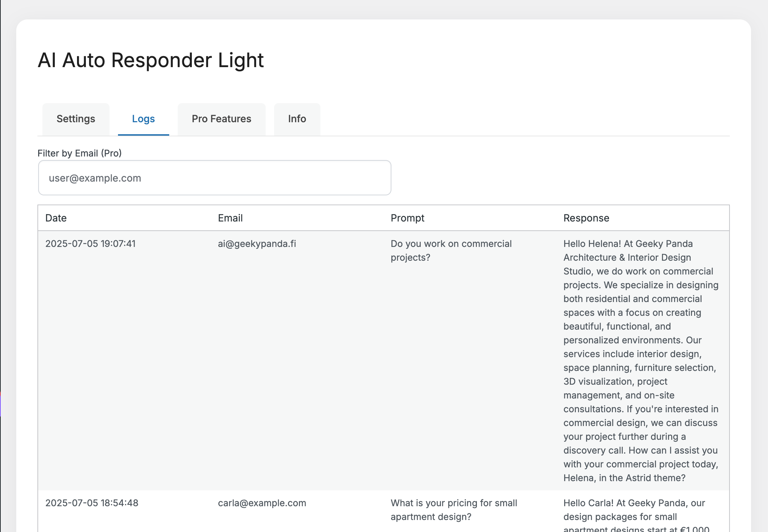Click the Prompt column header
The height and width of the screenshot is (532, 768).
click(407, 218)
